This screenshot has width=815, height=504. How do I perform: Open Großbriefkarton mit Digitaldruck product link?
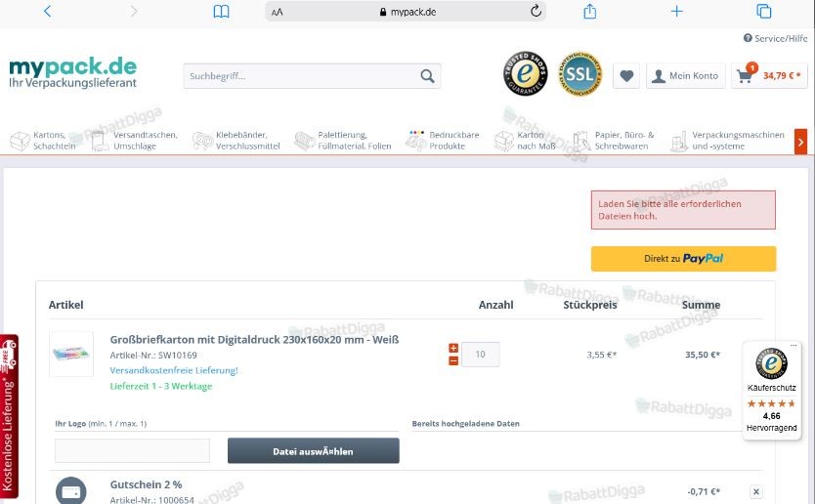coord(254,340)
